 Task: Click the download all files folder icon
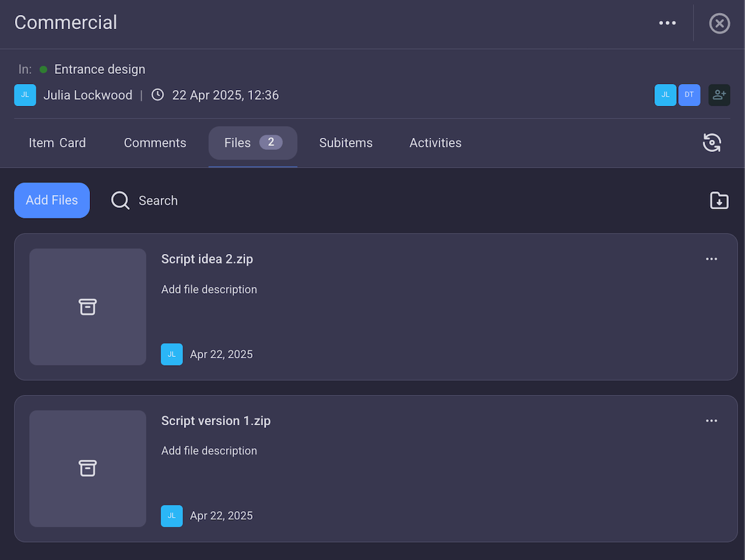click(x=719, y=200)
